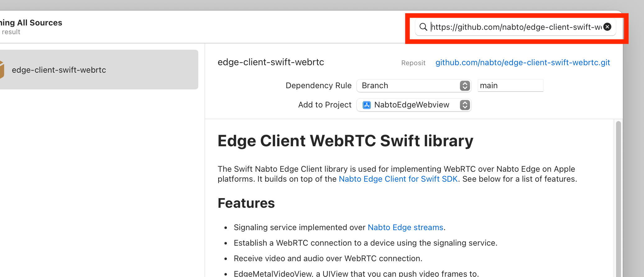
Task: Click the edge-client-swift-webrtc title in details pane
Action: 271,62
